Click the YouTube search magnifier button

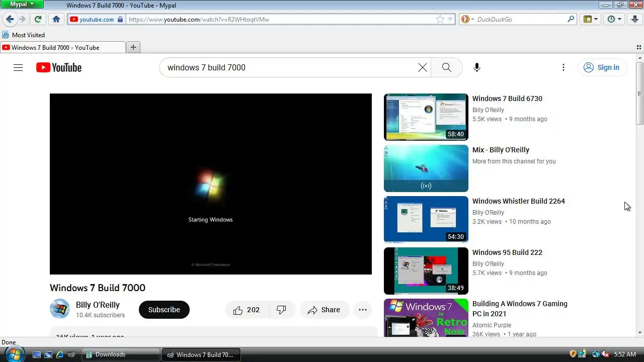pyautogui.click(x=447, y=67)
